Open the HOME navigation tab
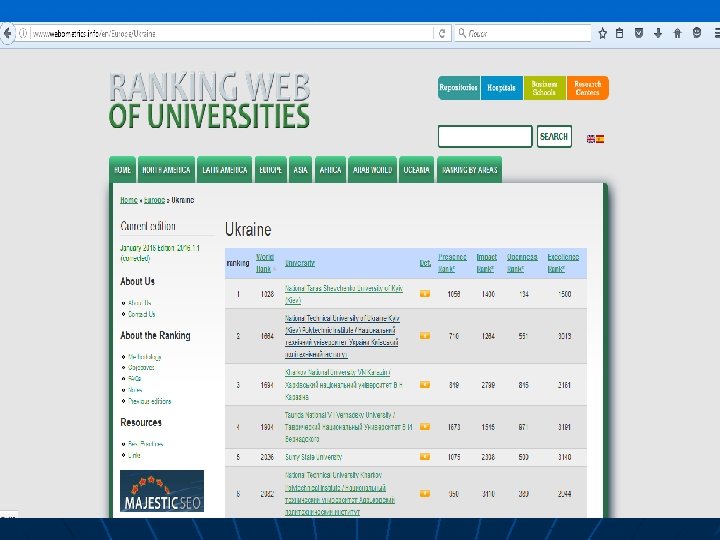Screen dimensions: 720x540 pos(122,170)
